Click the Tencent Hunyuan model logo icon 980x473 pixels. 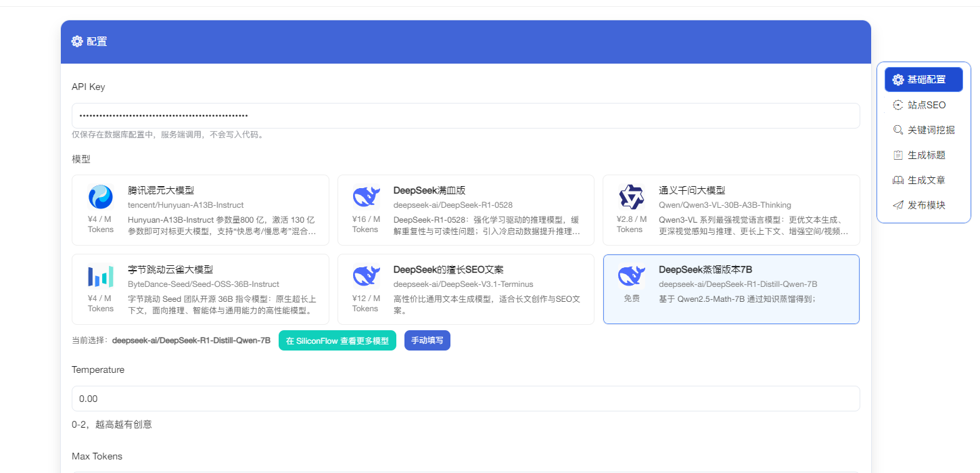(x=101, y=197)
